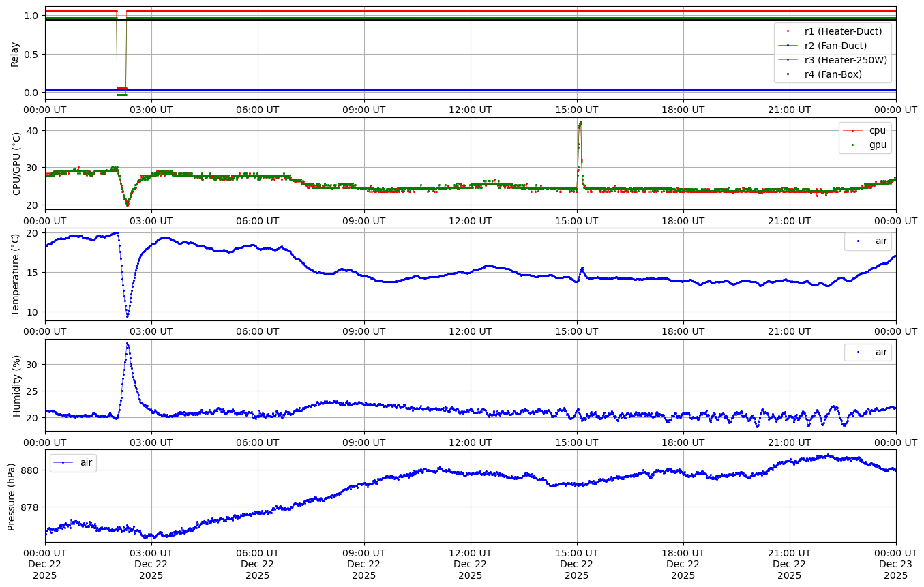The image size is (924, 587).
Task: Click the air legend in the Pressure panel
Action: pos(86,462)
